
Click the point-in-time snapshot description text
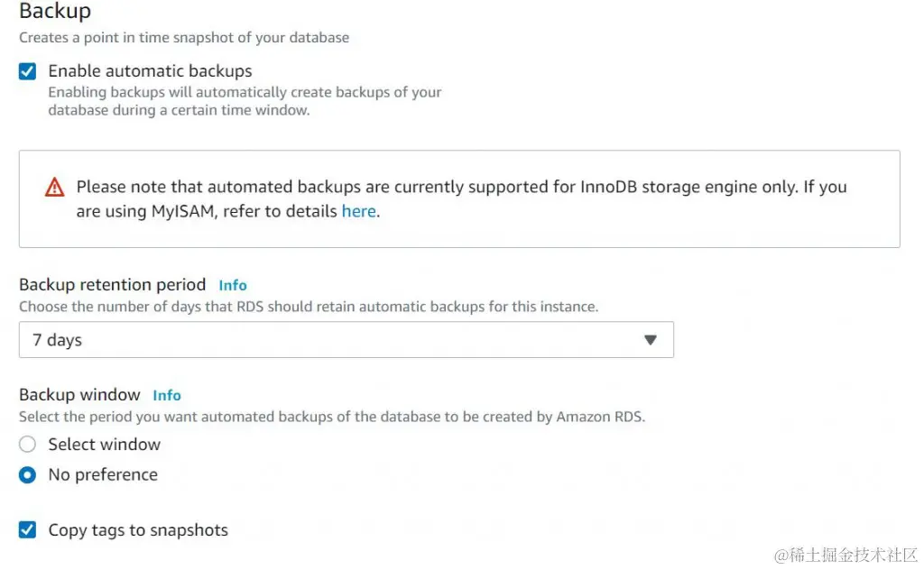tap(184, 38)
